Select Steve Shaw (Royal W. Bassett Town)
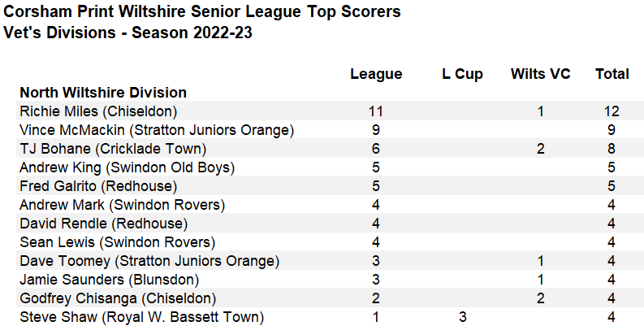The image size is (644, 326). 141,317
